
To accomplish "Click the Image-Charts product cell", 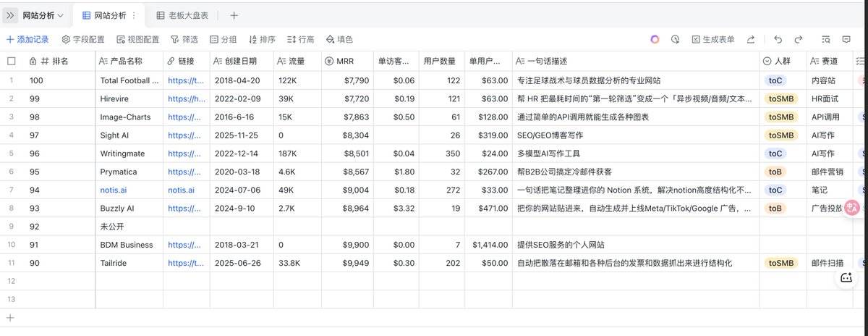I will [129, 117].
